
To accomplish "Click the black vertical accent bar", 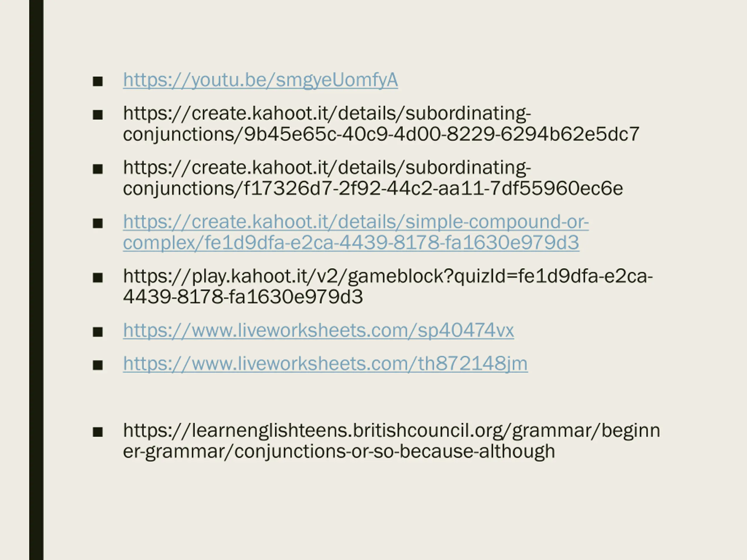I will pyautogui.click(x=36, y=280).
